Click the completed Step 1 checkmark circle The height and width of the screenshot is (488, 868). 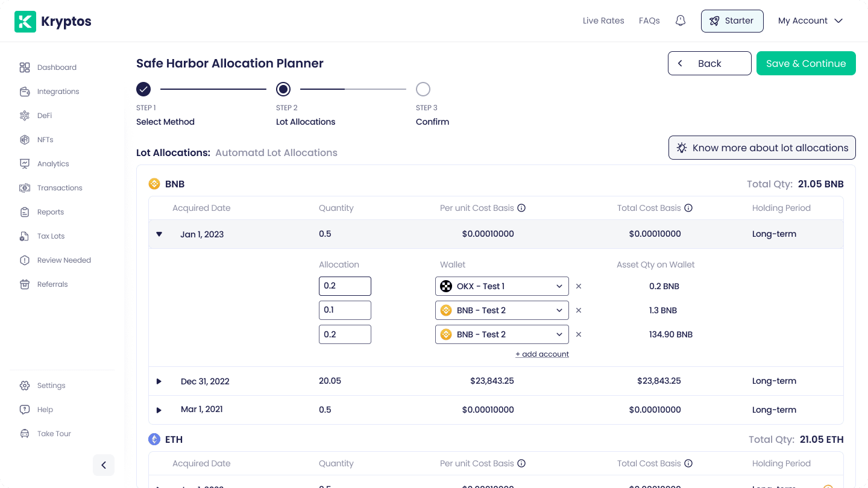(x=143, y=89)
